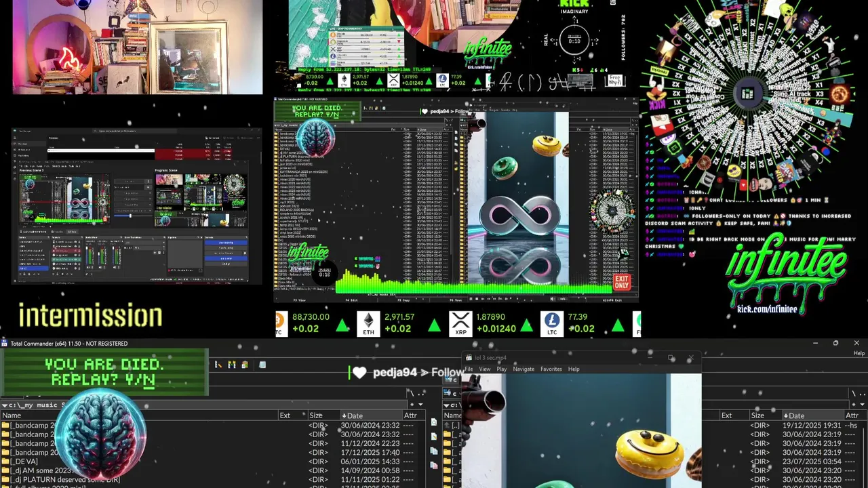The height and width of the screenshot is (488, 868).
Task: Open the right panel directory history dropdown arrow
Action: [863, 405]
